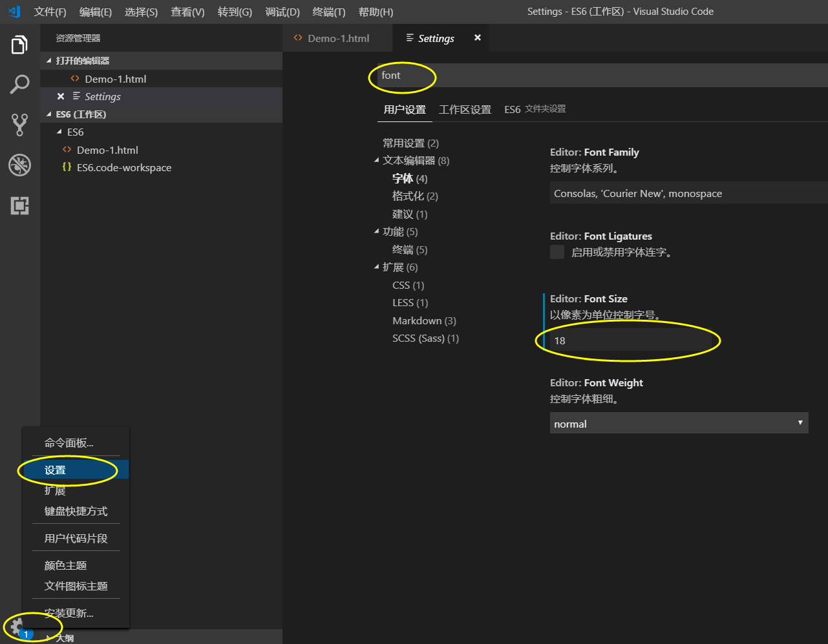The width and height of the screenshot is (828, 644).
Task: Collapse the ES6 workspace section
Action: tap(50, 114)
